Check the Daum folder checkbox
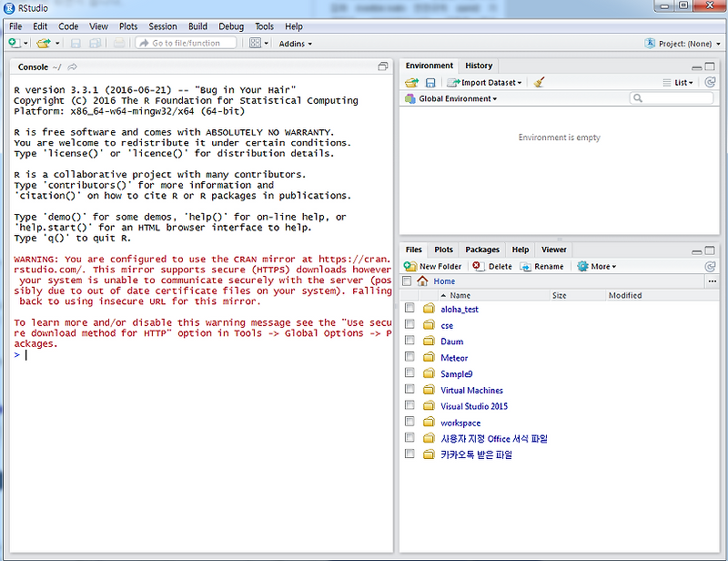 [x=409, y=341]
